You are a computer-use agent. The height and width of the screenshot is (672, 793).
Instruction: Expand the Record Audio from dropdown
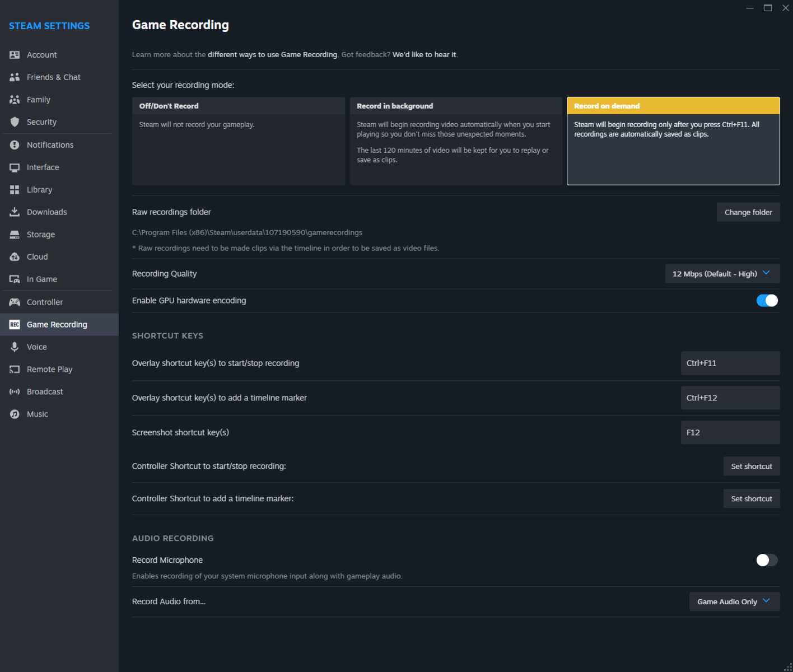(734, 601)
